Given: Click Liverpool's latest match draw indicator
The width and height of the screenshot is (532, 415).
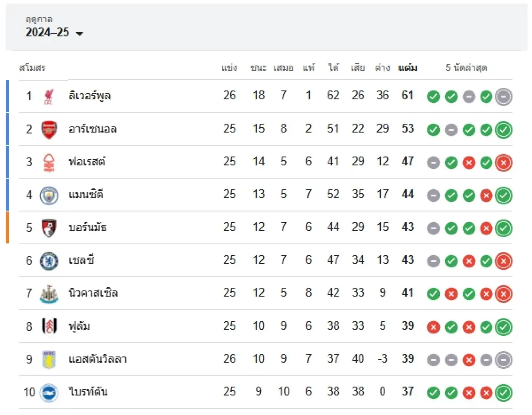Looking at the screenshot, I should (504, 96).
